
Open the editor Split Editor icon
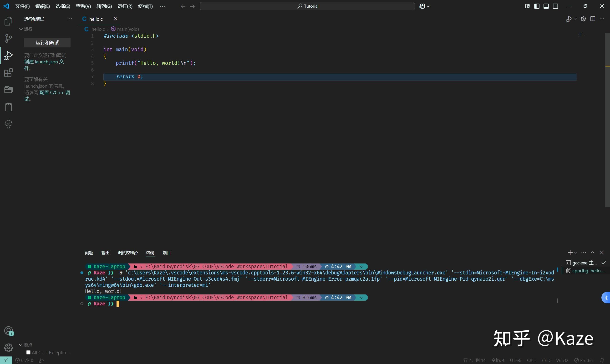tap(593, 19)
